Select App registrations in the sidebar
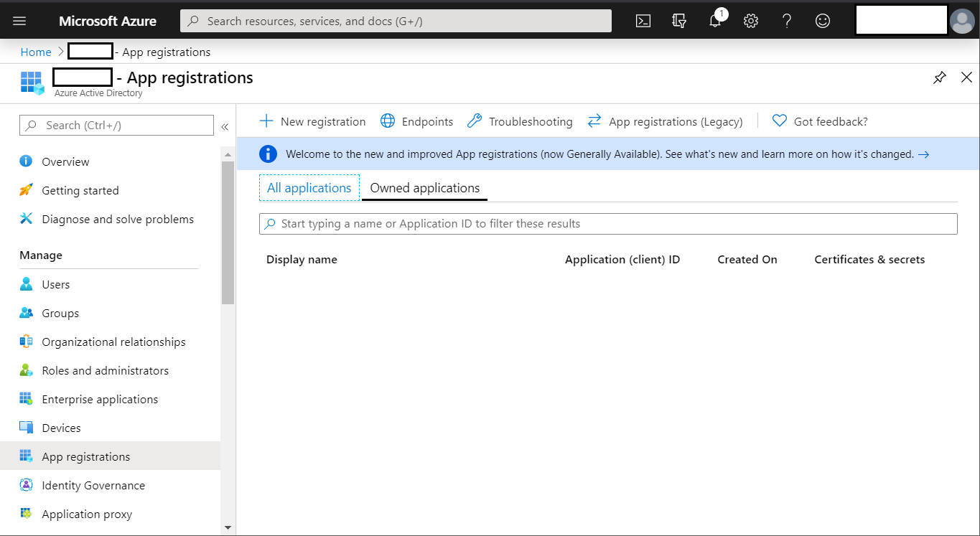 click(x=110, y=456)
